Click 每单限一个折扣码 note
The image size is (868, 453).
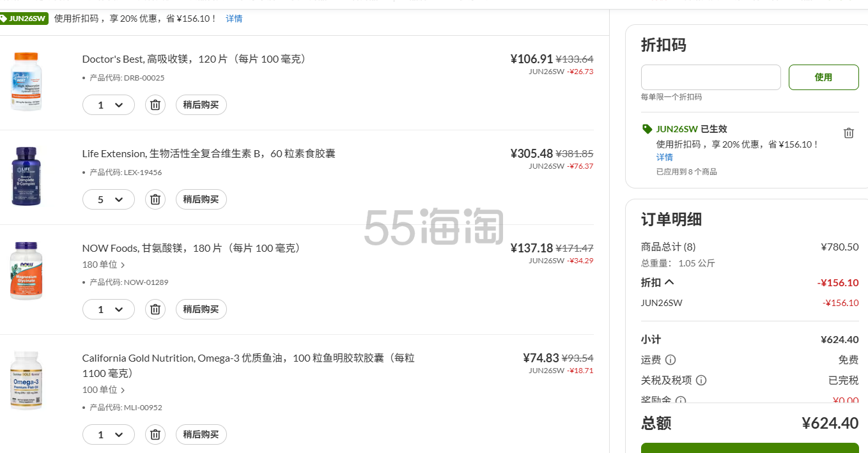tap(671, 97)
